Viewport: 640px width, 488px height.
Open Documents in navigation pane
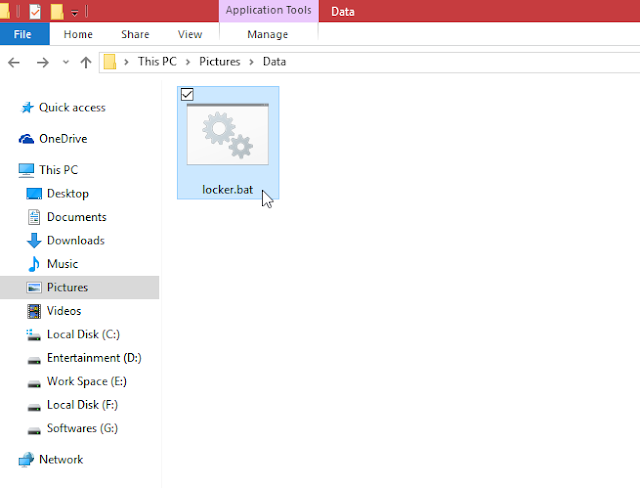(77, 217)
